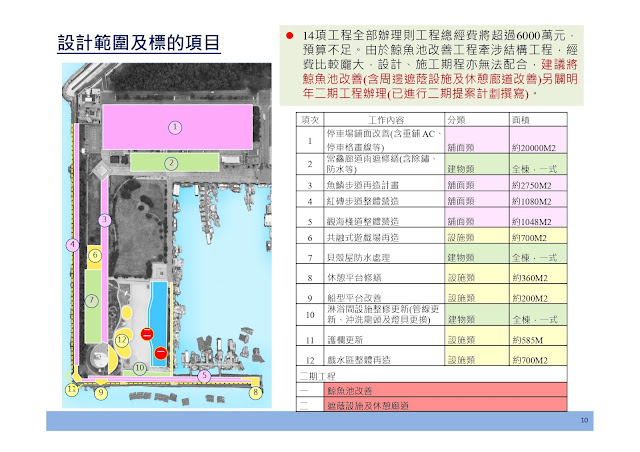This screenshot has width=640, height=452.
Task: Click 約700M2 in the 共融式遊戲場 row
Action: pyautogui.click(x=529, y=238)
